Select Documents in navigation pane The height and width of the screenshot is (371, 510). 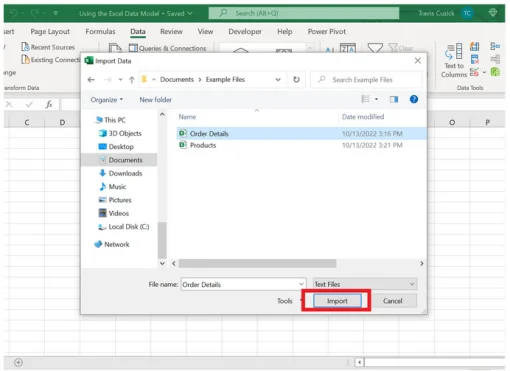(120, 160)
